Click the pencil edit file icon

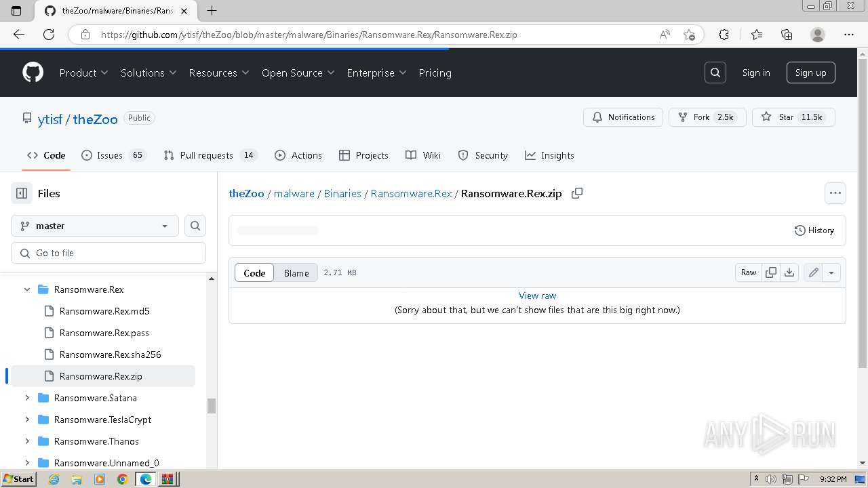pyautogui.click(x=813, y=272)
